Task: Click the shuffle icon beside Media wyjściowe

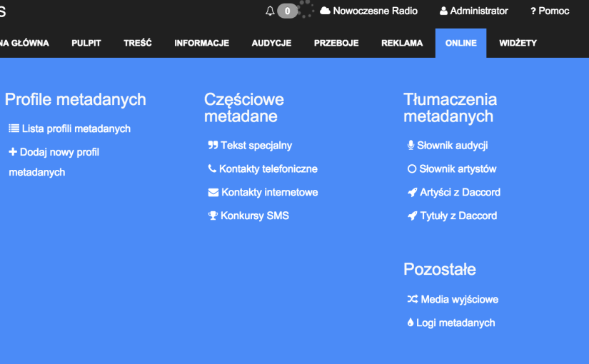Action: coord(412,300)
